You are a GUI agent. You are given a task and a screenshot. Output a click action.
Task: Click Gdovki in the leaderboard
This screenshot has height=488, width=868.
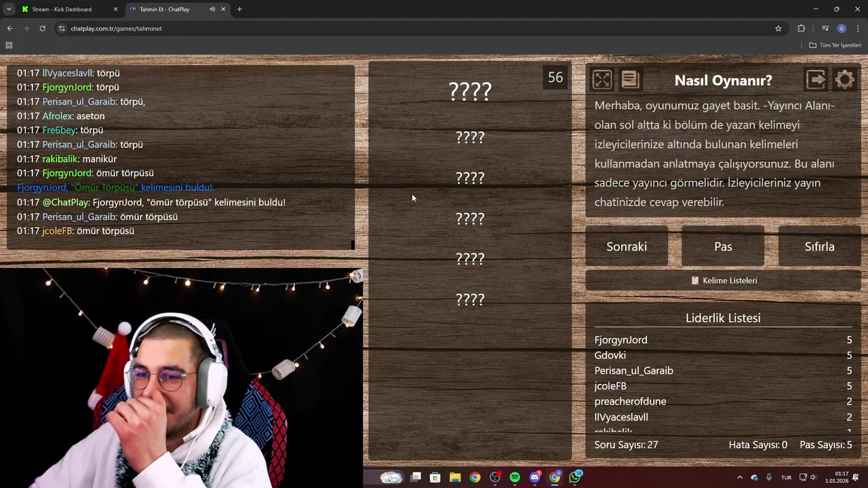610,355
